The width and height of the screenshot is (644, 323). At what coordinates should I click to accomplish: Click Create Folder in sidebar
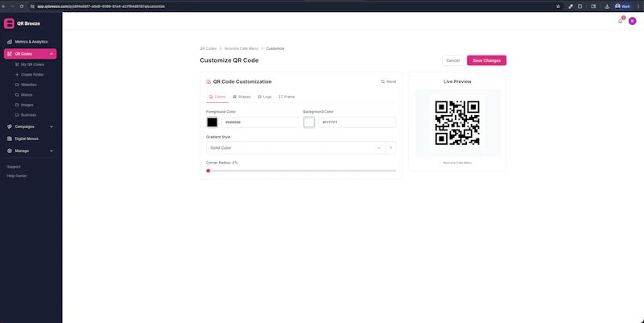tap(32, 75)
